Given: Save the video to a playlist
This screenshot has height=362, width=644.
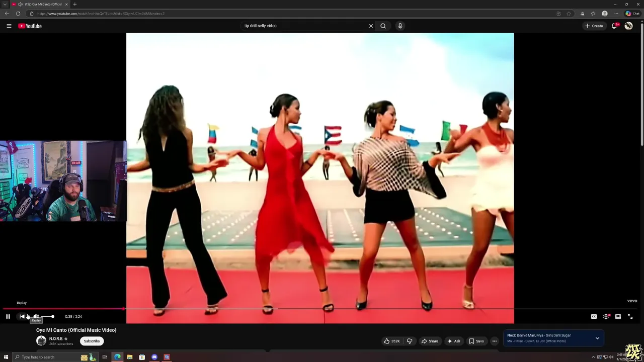Looking at the screenshot, I should coord(476,341).
